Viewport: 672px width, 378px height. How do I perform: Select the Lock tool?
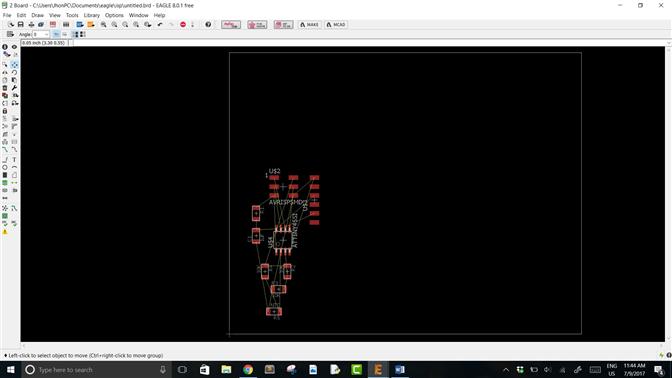click(x=5, y=111)
